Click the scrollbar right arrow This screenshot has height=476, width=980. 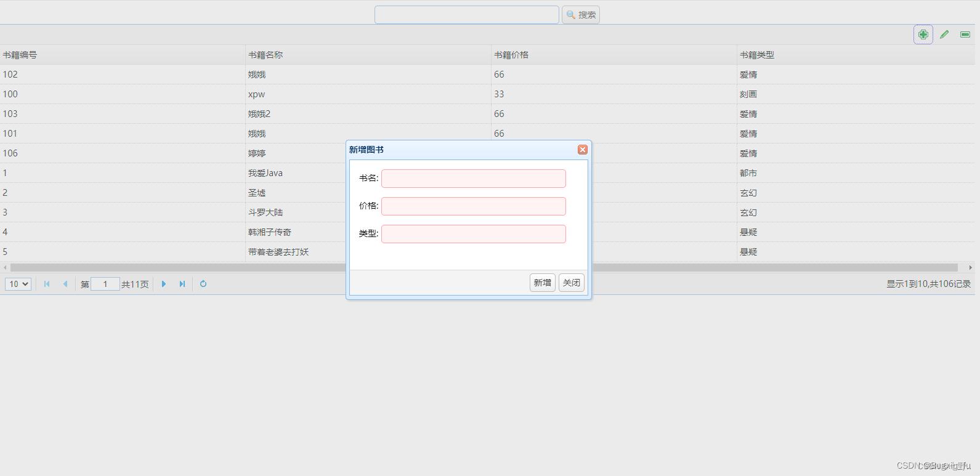970,268
